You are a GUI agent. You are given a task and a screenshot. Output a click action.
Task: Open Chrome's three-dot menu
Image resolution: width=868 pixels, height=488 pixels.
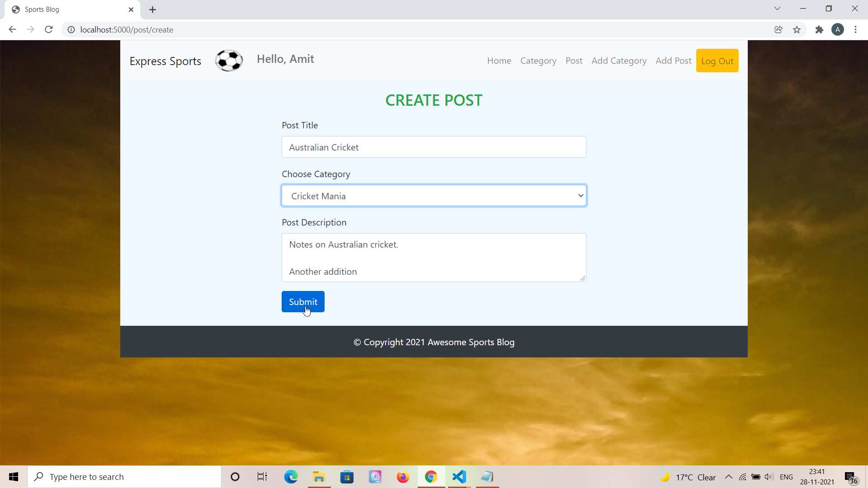(855, 30)
